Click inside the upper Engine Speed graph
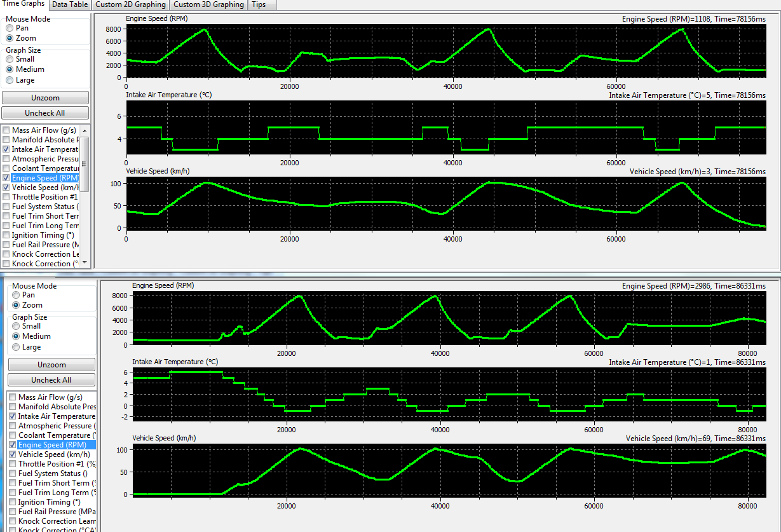 click(x=445, y=51)
